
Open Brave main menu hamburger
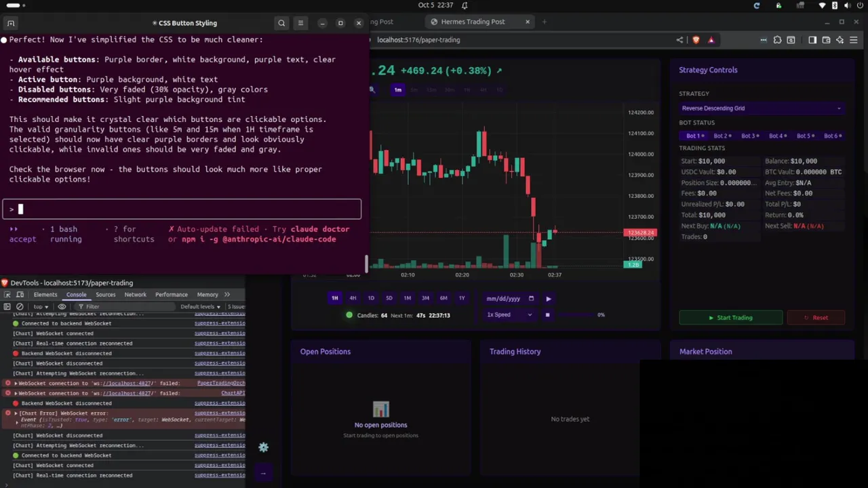tap(853, 40)
